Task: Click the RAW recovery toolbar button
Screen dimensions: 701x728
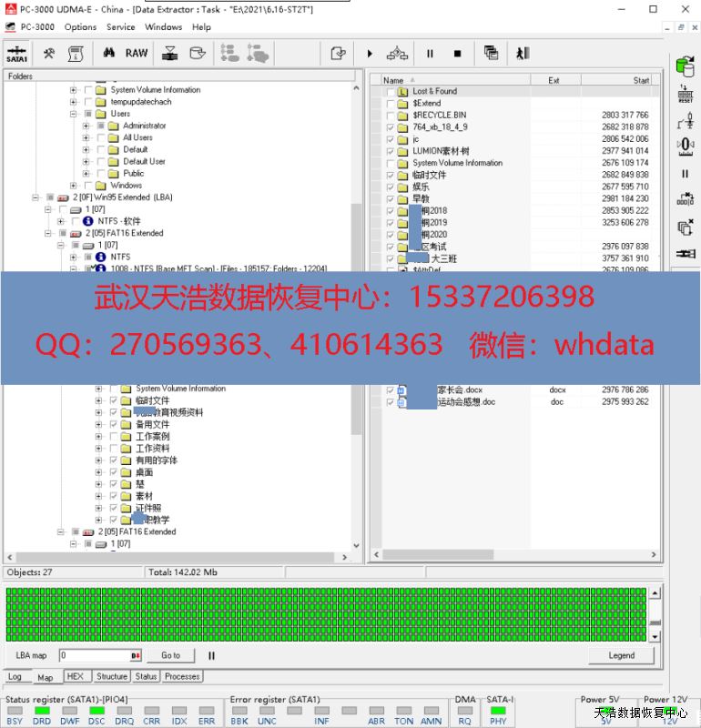Action: pyautogui.click(x=137, y=54)
